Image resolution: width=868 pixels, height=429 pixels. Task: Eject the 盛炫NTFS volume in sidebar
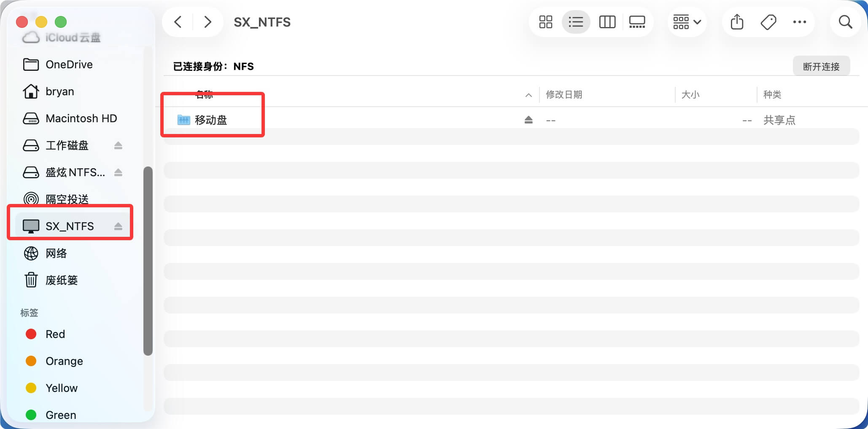[x=119, y=172]
